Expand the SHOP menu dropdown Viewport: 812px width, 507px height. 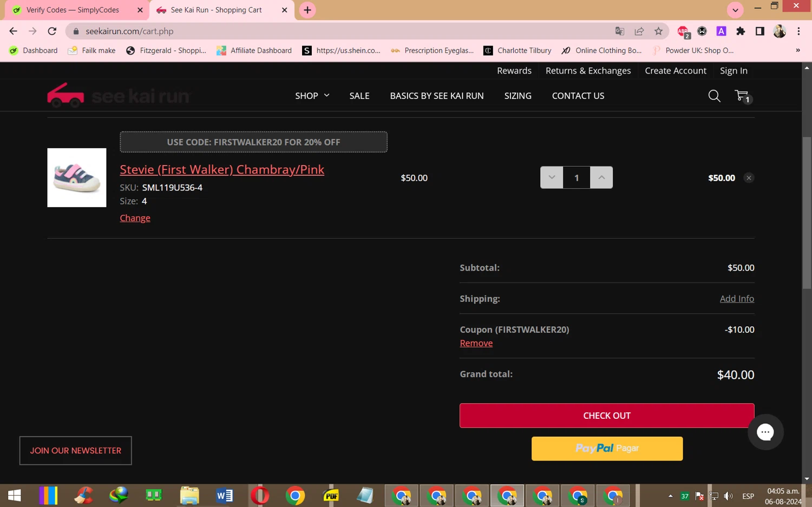pos(312,96)
